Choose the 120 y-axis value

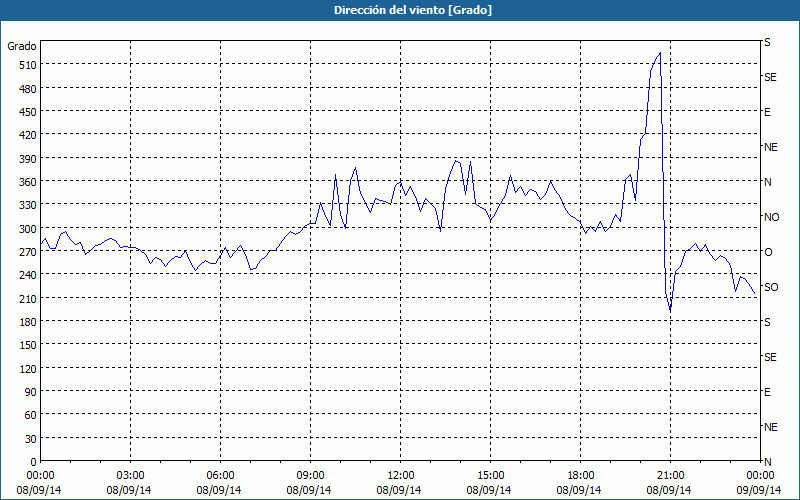point(28,368)
